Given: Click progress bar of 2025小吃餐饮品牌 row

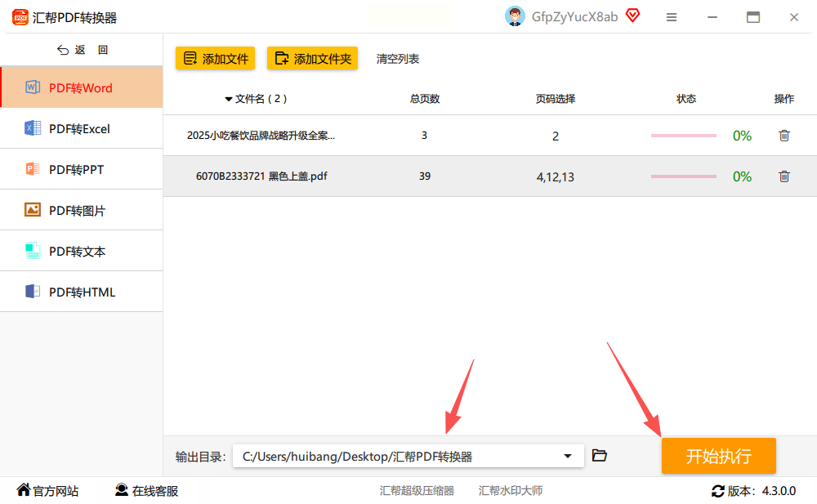Looking at the screenshot, I should point(684,136).
